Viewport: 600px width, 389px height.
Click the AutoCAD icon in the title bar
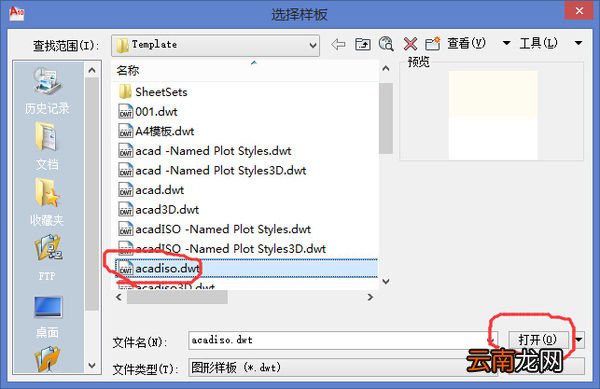click(x=16, y=13)
